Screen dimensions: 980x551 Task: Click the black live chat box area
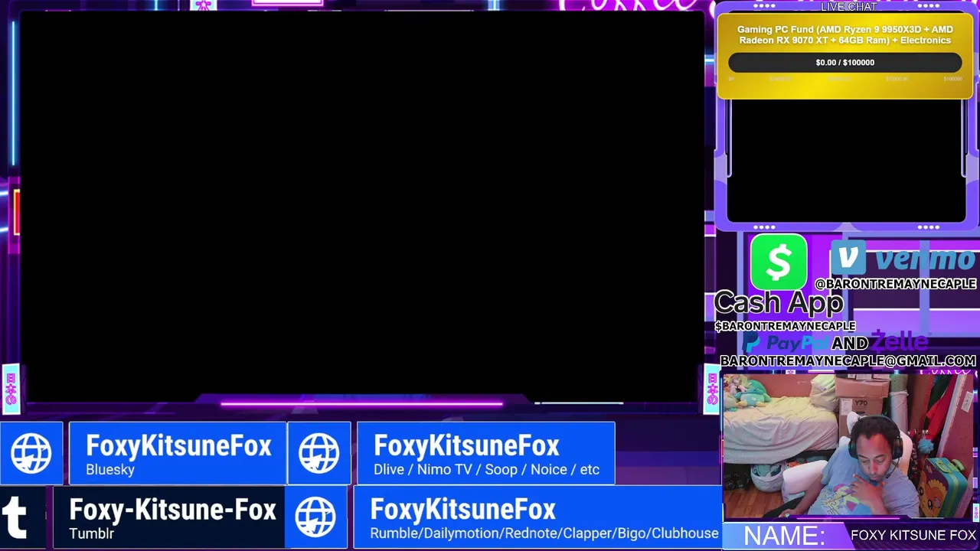click(x=846, y=161)
